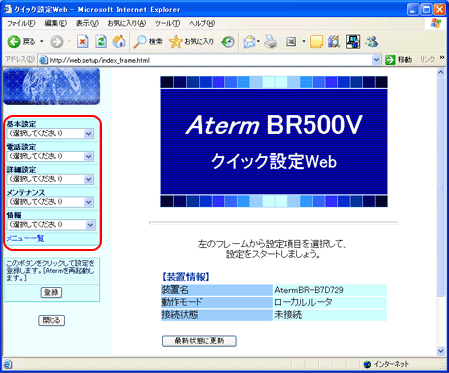Open the Edit icon dropdown arrow
The width and height of the screenshot is (449, 373).
click(x=304, y=42)
